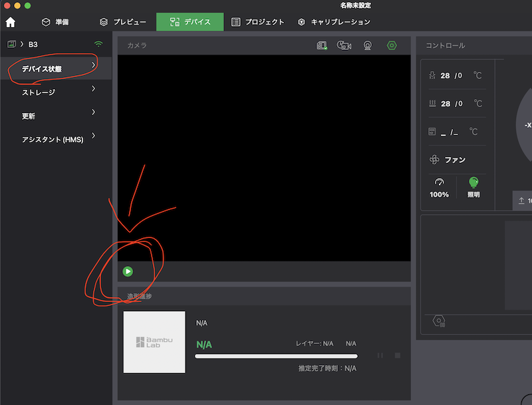Click the nozzle temperature icon

pos(432,76)
